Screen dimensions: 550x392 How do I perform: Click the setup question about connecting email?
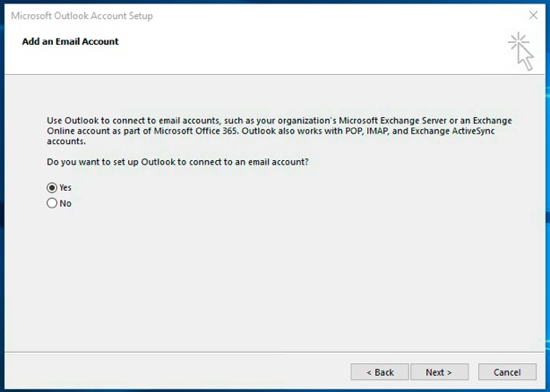tap(177, 162)
